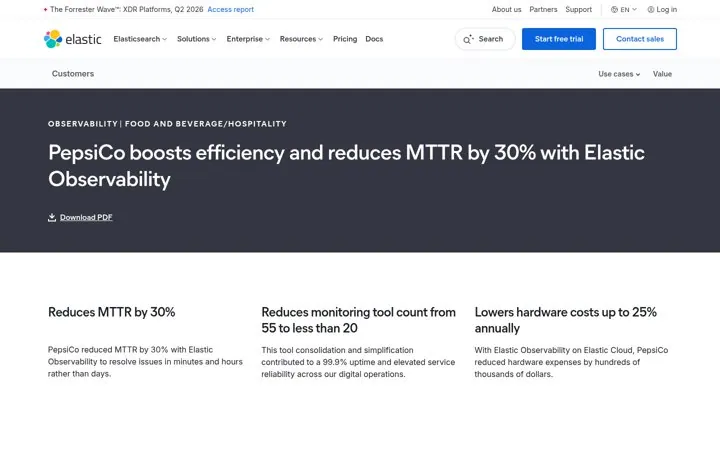This screenshot has width=720, height=450.
Task: Click the Search field
Action: (485, 39)
